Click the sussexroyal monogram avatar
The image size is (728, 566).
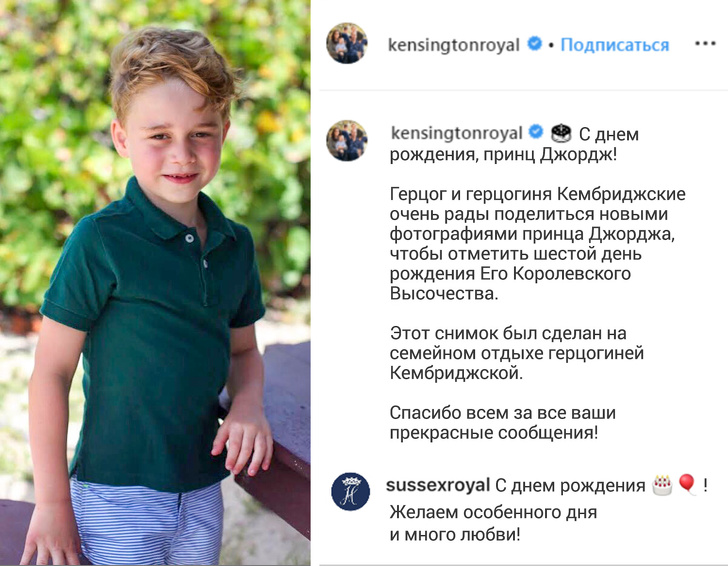[351, 491]
